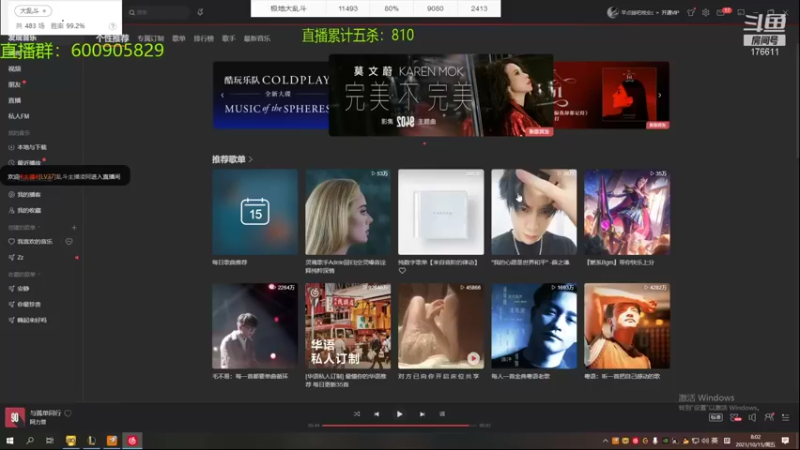The height and width of the screenshot is (450, 800).
Task: Open Windows taskbar search
Action: [30, 440]
